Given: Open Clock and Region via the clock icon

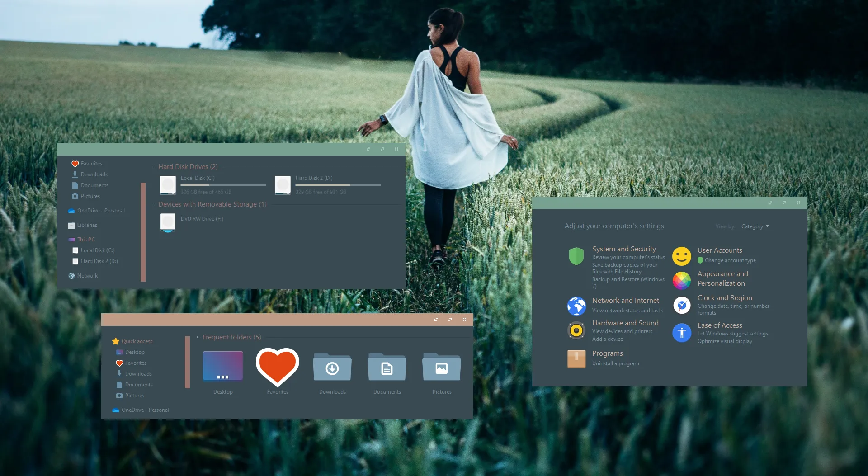Looking at the screenshot, I should point(681,306).
